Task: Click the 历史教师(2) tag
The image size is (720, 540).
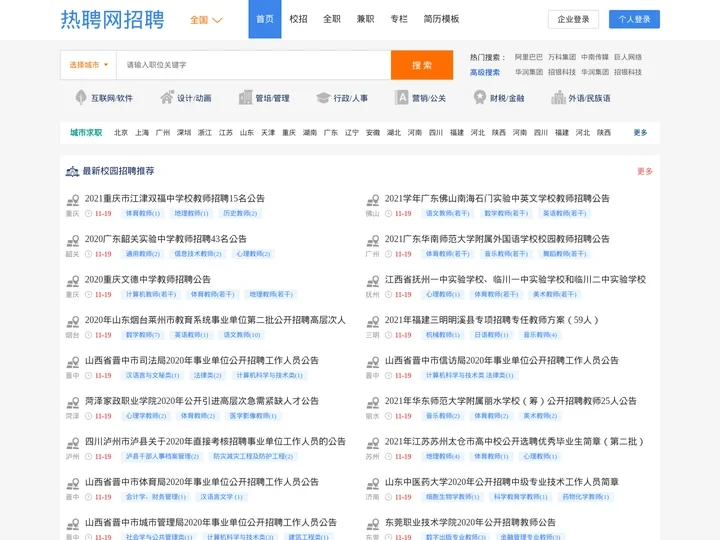Action: click(240, 214)
